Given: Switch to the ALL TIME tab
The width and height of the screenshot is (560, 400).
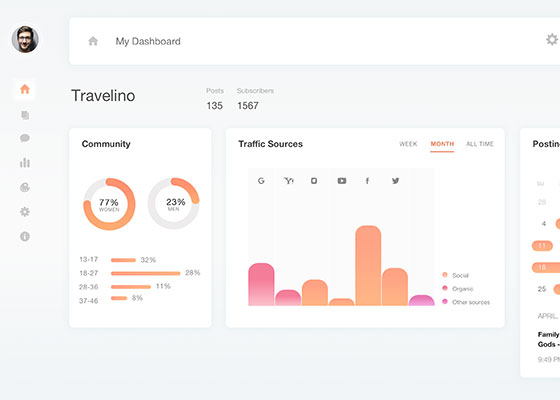Looking at the screenshot, I should pyautogui.click(x=480, y=144).
